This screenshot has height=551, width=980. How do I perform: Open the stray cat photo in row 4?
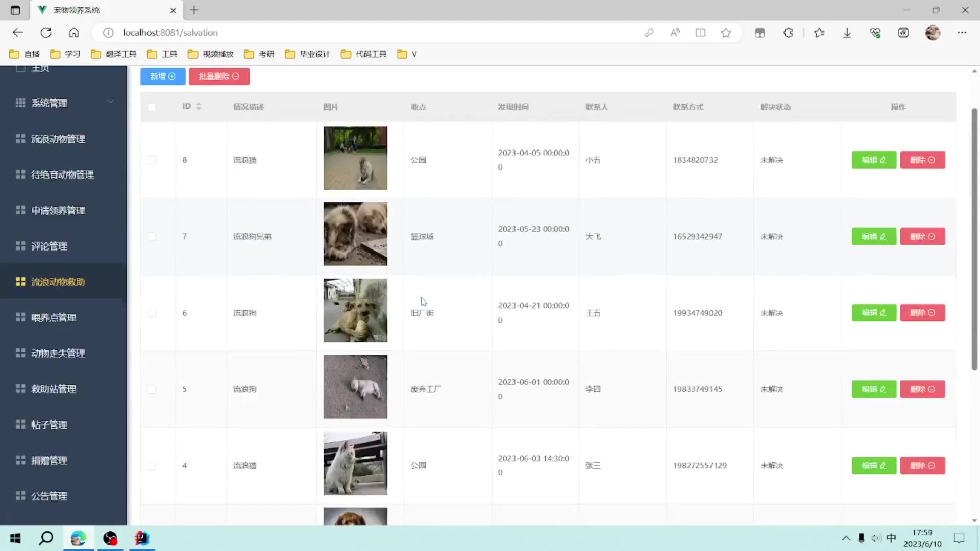click(355, 463)
